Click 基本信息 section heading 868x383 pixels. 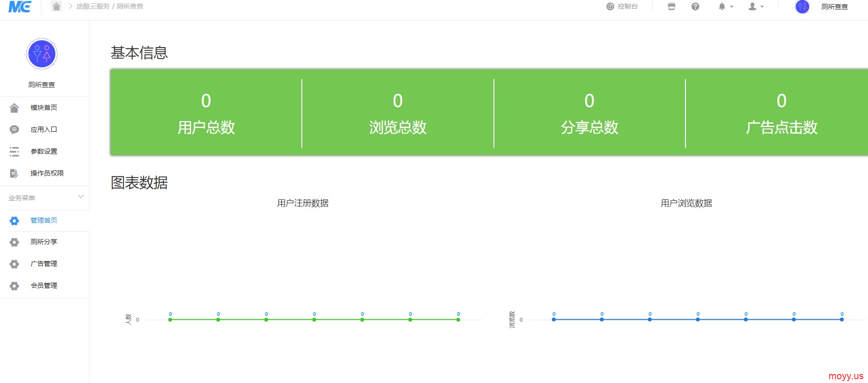point(139,53)
